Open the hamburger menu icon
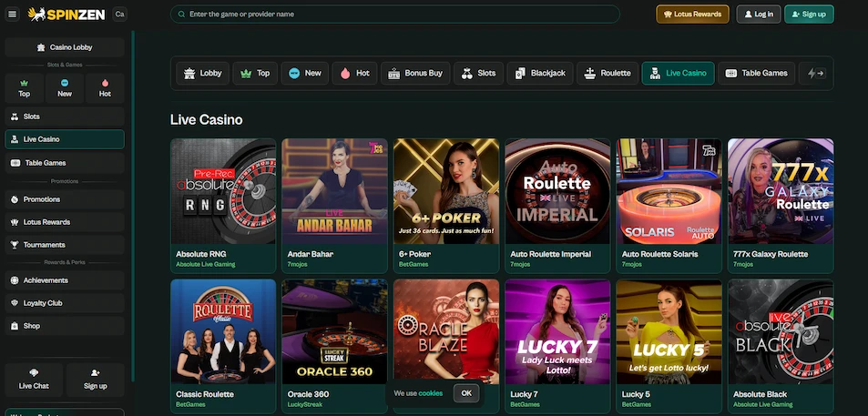 coord(12,15)
